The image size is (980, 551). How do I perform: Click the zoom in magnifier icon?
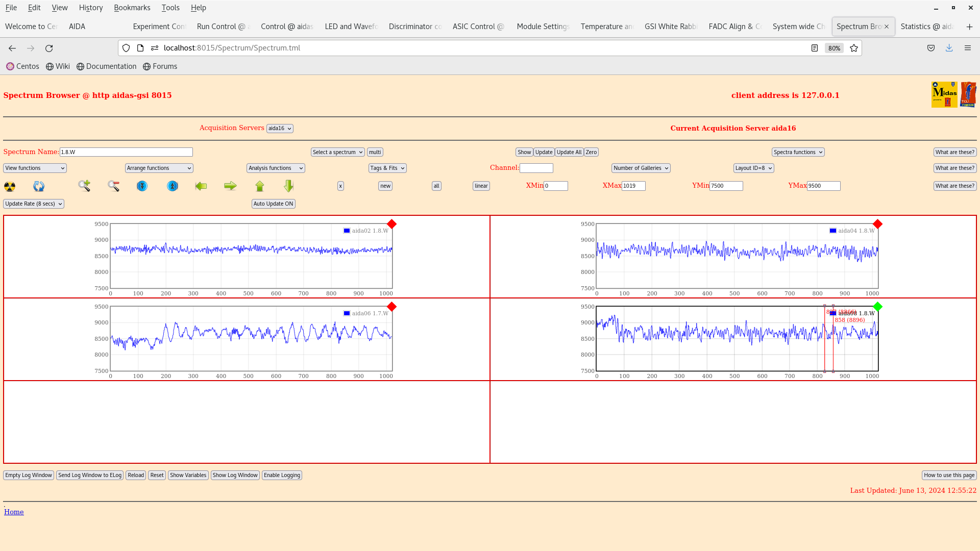click(x=84, y=186)
